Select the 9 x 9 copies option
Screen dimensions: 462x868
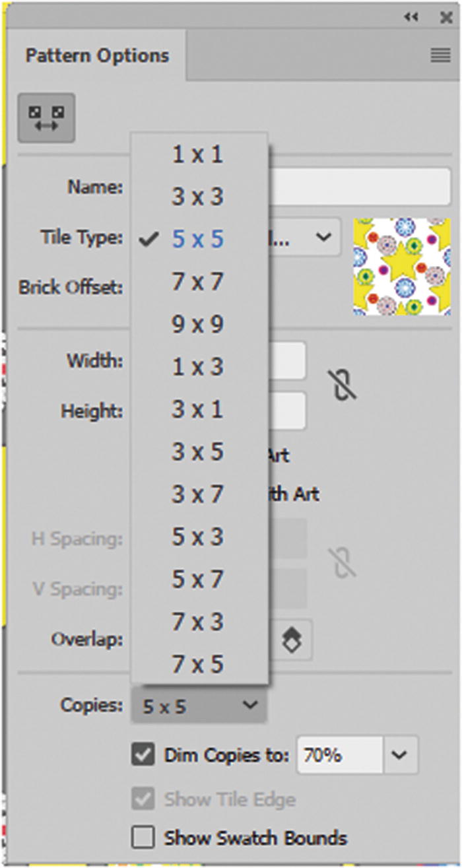click(198, 324)
